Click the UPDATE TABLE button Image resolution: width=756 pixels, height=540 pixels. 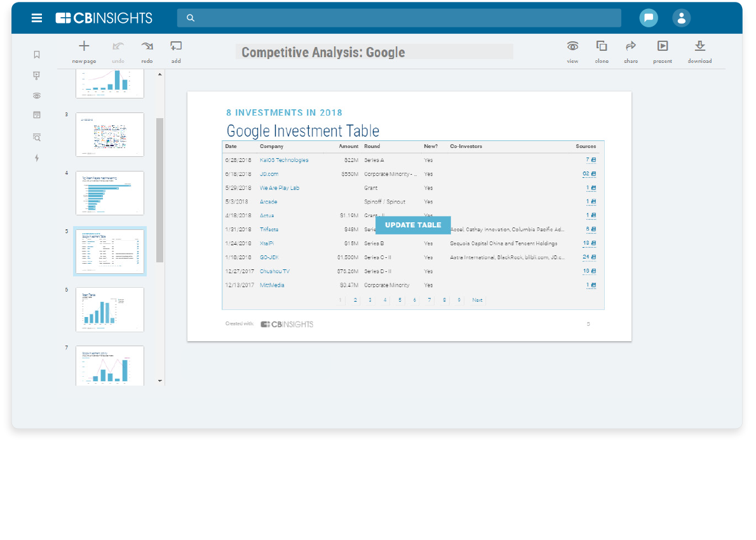point(413,225)
